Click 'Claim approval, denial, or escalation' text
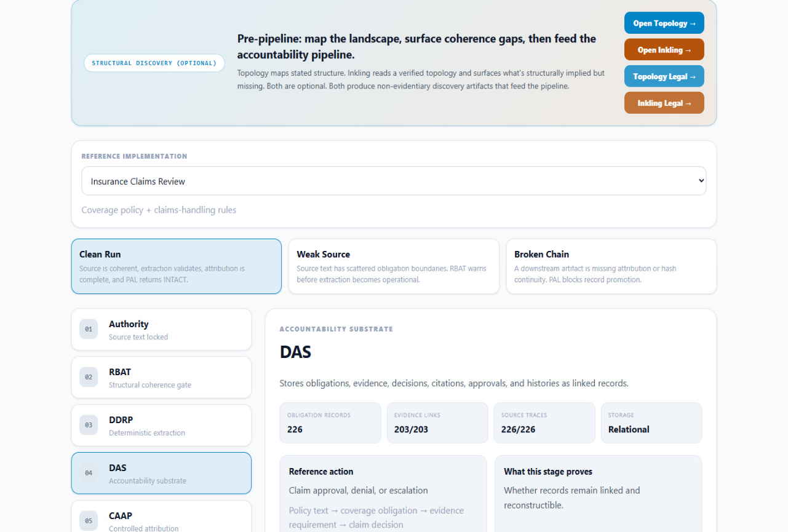This screenshot has height=532, width=788. tap(358, 490)
